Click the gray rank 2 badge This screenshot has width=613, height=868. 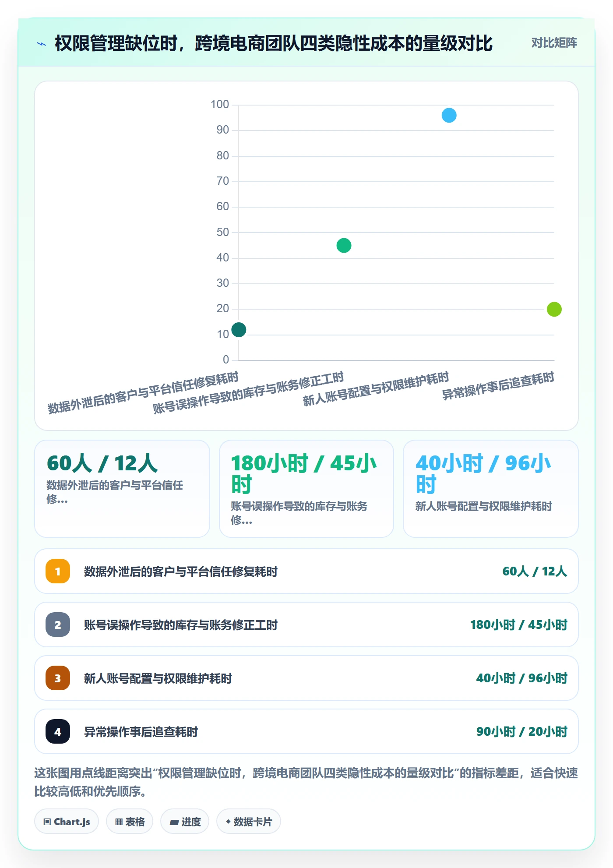pyautogui.click(x=58, y=625)
